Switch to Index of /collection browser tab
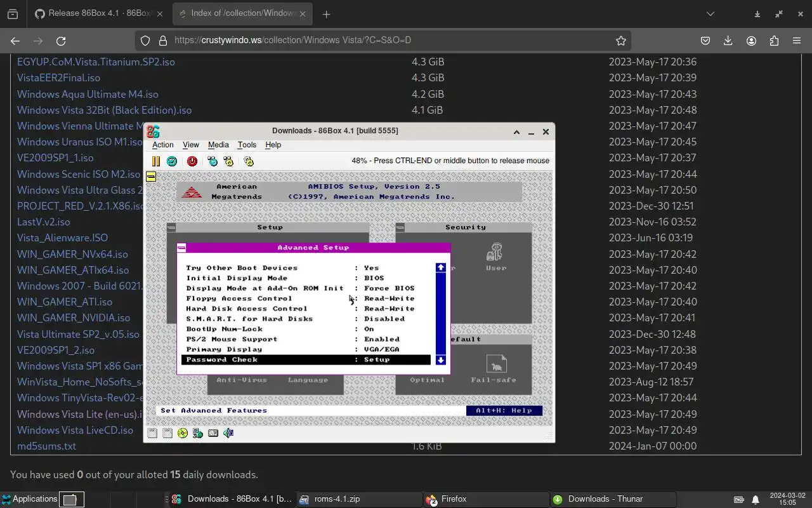This screenshot has width=812, height=508. click(x=241, y=14)
